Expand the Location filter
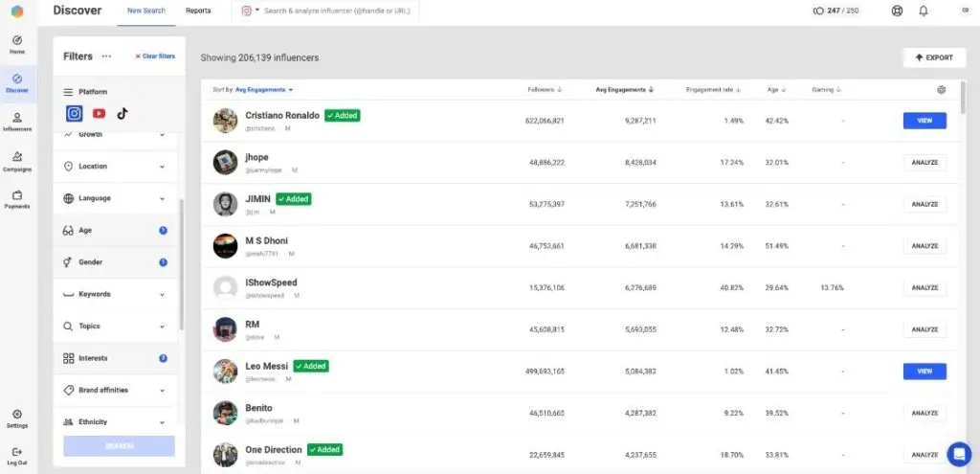Image resolution: width=980 pixels, height=474 pixels. [x=115, y=167]
